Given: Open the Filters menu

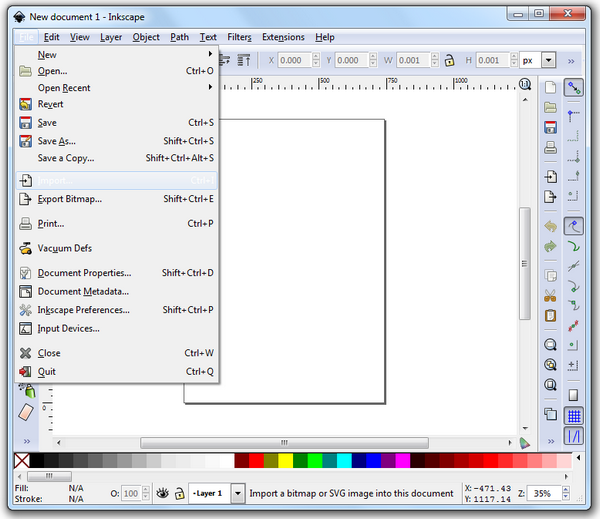Looking at the screenshot, I should click(x=239, y=37).
